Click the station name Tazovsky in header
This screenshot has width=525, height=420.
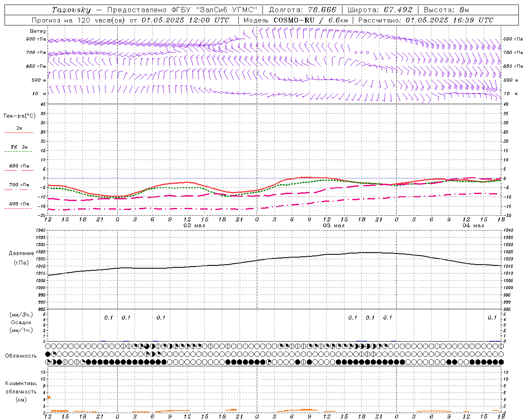coord(71,10)
